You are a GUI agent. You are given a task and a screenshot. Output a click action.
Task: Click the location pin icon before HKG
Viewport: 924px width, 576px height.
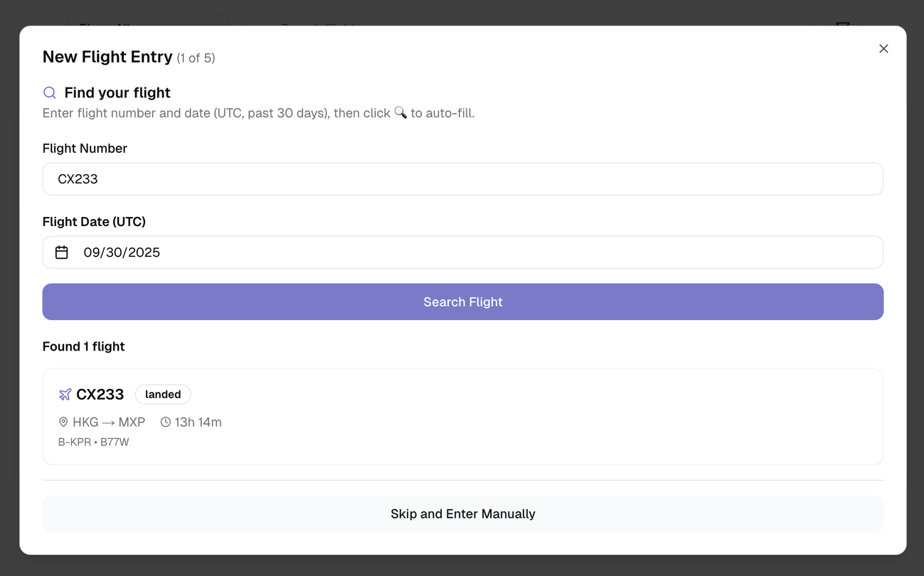[x=63, y=422]
